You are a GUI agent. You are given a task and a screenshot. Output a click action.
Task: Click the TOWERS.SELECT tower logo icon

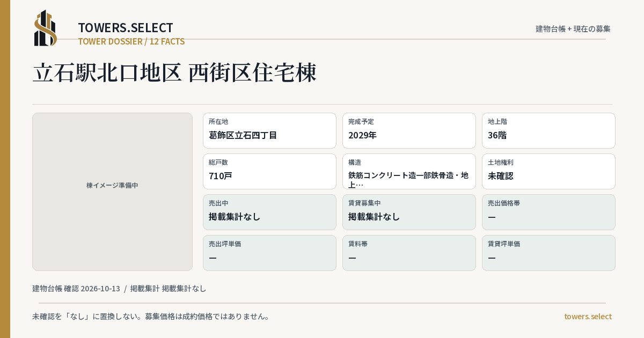46,28
